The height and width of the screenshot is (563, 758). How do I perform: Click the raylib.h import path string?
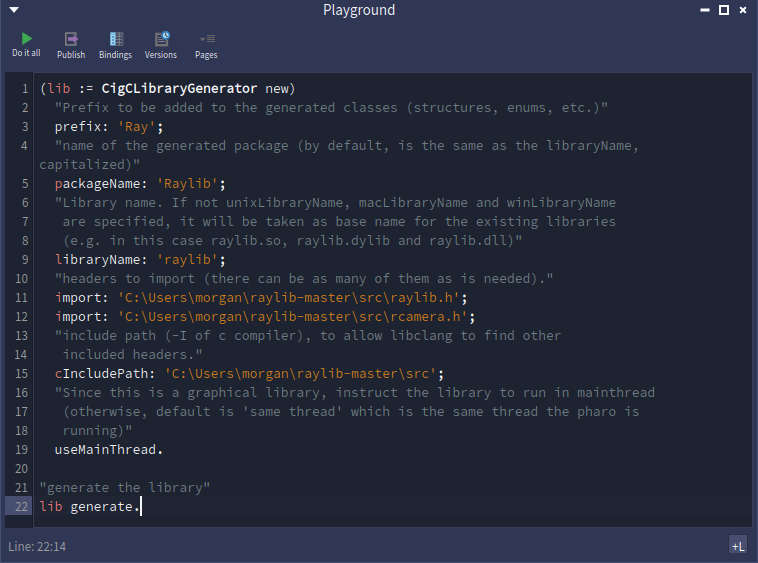point(292,297)
